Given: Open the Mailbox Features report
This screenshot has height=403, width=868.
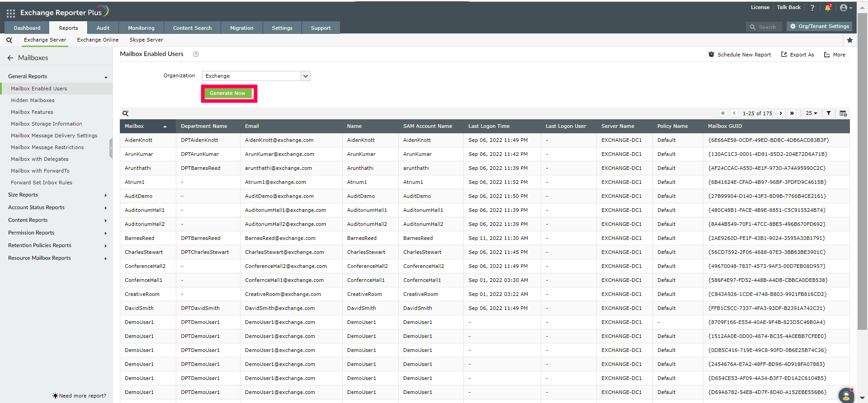Looking at the screenshot, I should pyautogui.click(x=32, y=112).
